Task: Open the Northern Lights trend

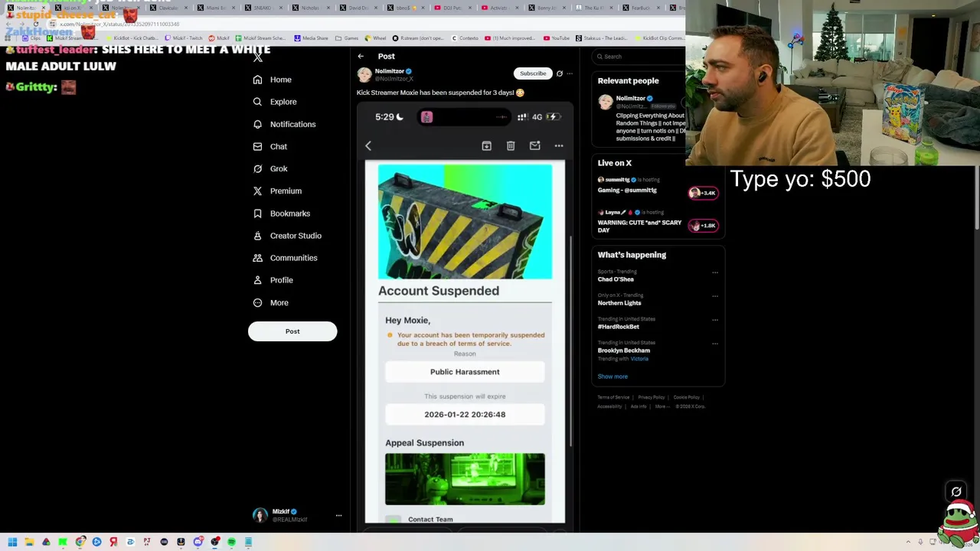Action: pos(619,303)
